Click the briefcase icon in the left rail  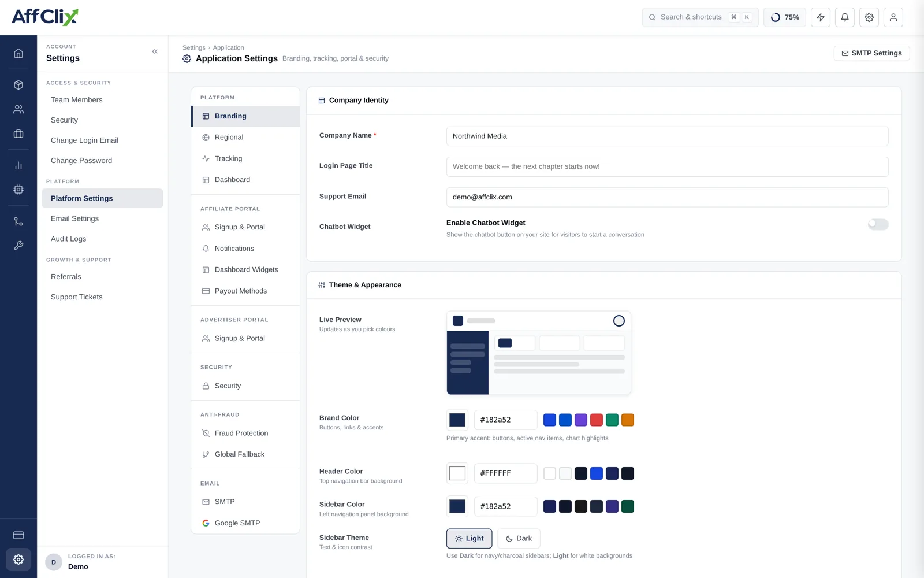click(18, 134)
